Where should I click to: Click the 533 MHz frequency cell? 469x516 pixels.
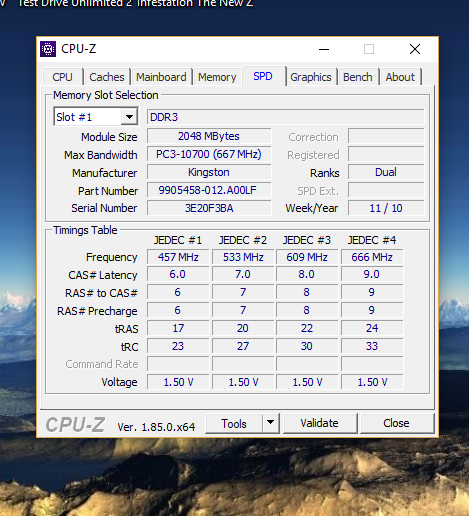click(243, 257)
